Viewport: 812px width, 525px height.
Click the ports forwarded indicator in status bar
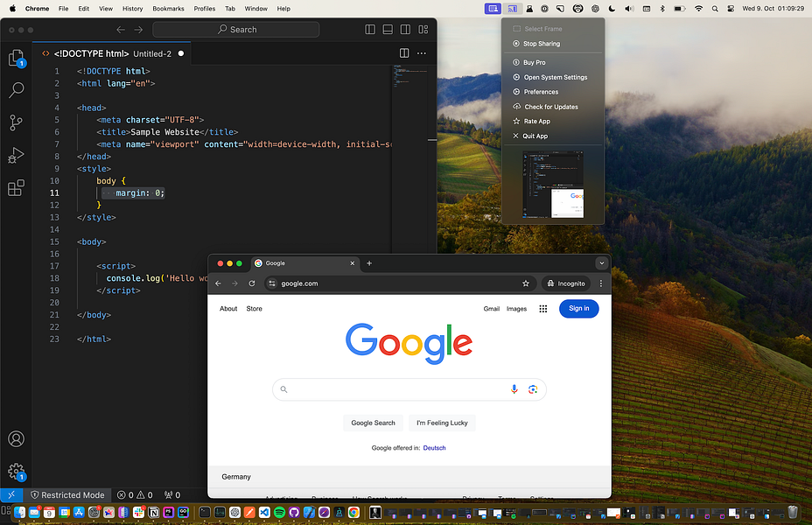pos(172,495)
